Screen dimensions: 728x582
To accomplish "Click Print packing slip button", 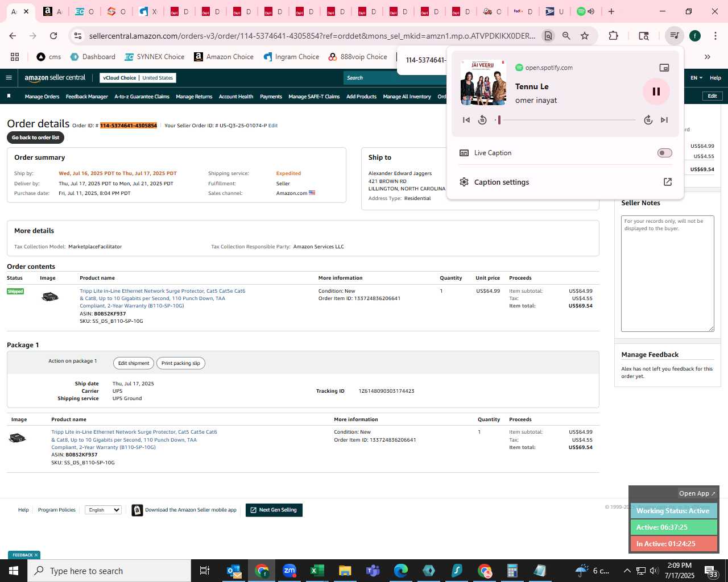I will pyautogui.click(x=181, y=363).
